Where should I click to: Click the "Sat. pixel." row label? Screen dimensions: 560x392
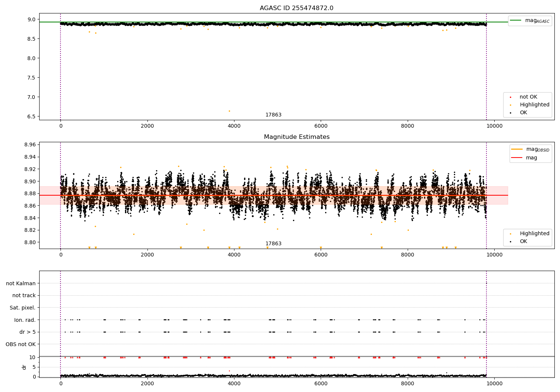click(x=22, y=308)
